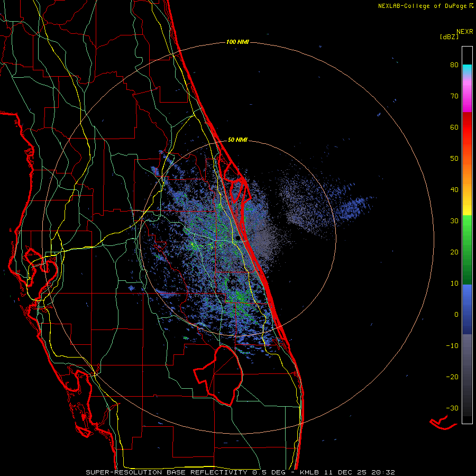Click the 70 value on the dBZ scale

click(x=454, y=96)
